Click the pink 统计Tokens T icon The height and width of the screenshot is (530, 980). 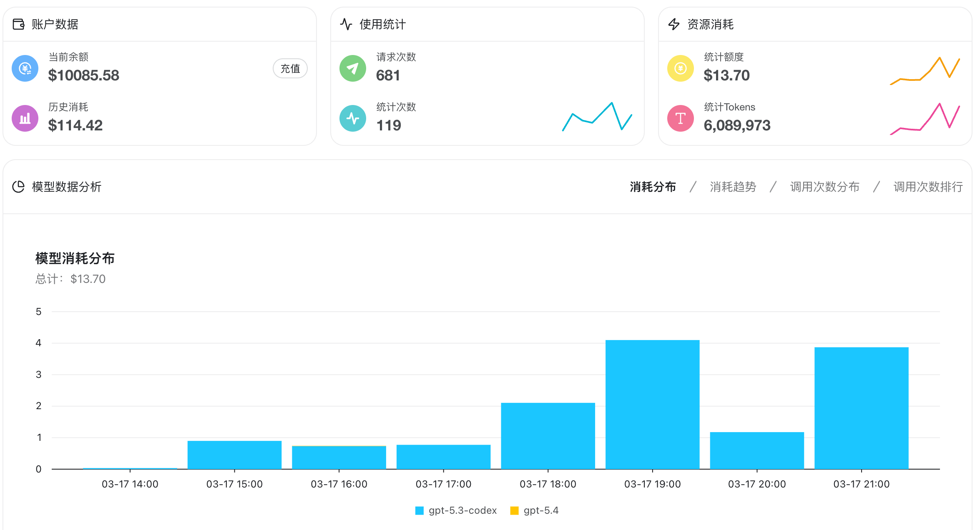click(681, 118)
